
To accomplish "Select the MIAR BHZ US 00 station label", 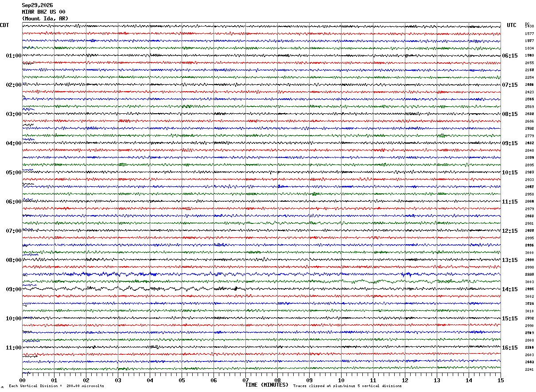I will click(x=43, y=12).
